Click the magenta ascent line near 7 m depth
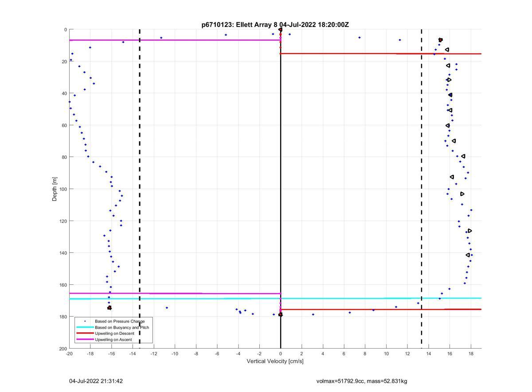This screenshot has height=392, width=532. [175, 40]
